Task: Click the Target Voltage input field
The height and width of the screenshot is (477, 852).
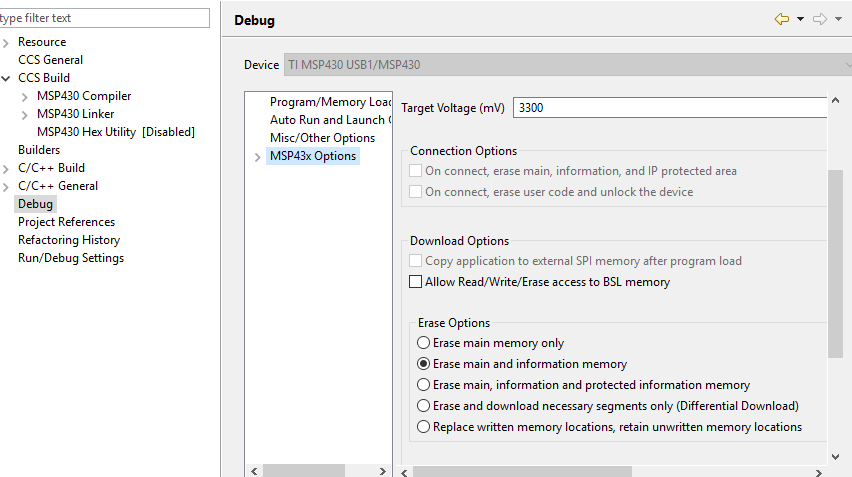Action: [x=670, y=108]
